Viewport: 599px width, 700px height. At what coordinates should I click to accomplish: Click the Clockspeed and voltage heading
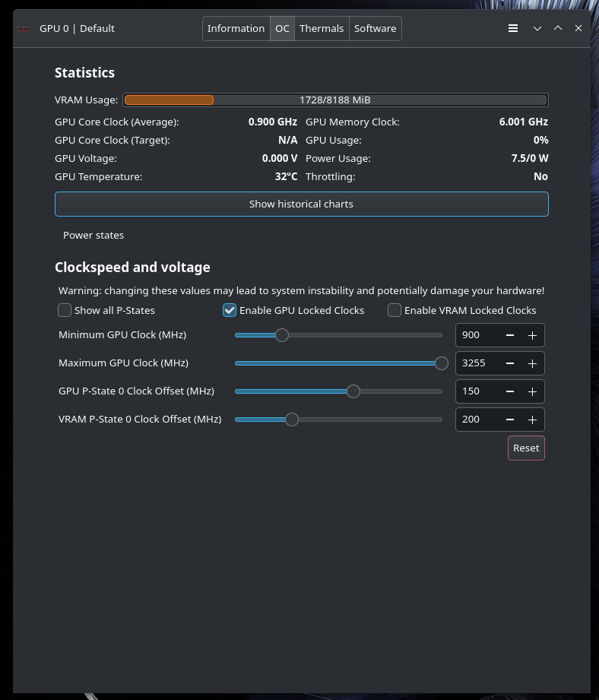[132, 268]
